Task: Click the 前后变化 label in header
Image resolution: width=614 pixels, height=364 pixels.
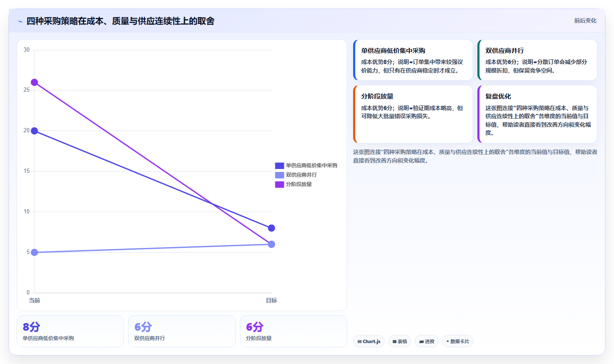Action: tap(585, 20)
